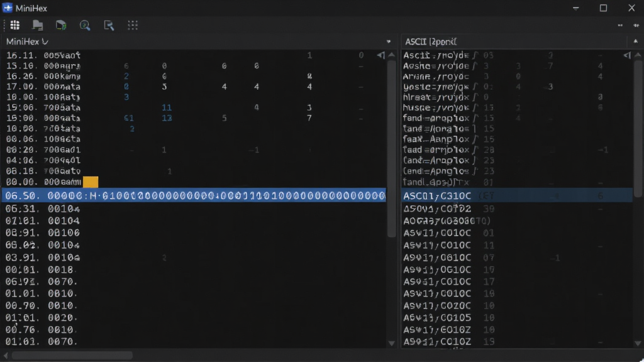Screen dimensions: 644x362
Task: Select the highlighted hex row starting 06.50.
Action: [x=194, y=196]
